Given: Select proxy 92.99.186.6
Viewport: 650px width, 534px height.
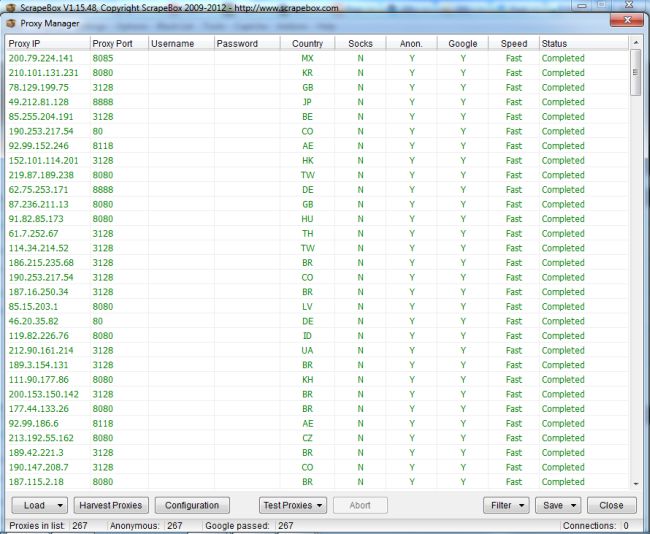Looking at the screenshot, I should [318, 423].
